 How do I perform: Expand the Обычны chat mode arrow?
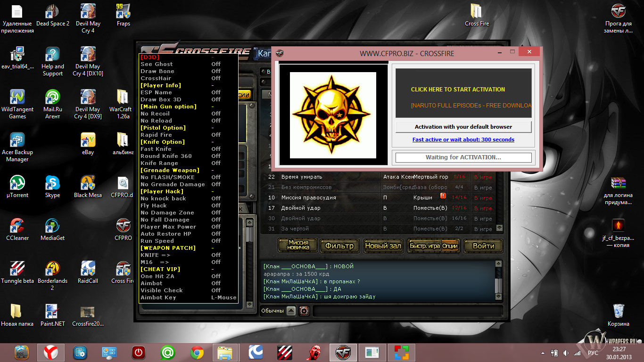click(291, 311)
